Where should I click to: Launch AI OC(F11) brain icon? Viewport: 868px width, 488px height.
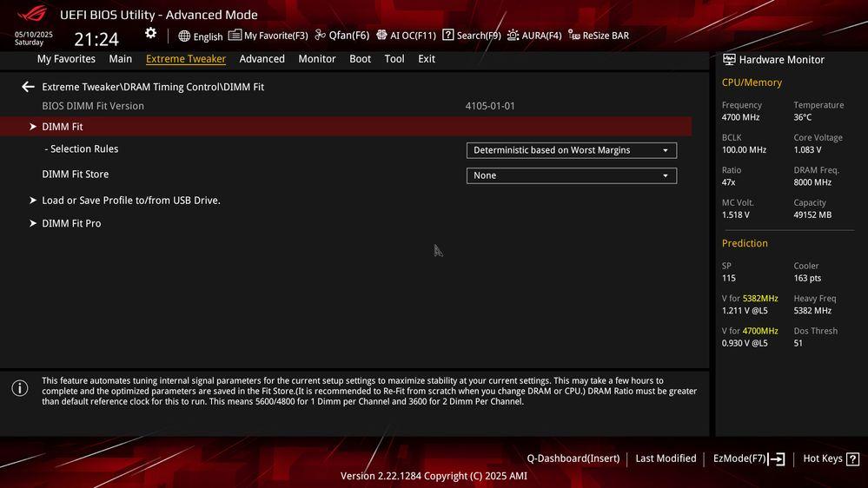pos(381,35)
